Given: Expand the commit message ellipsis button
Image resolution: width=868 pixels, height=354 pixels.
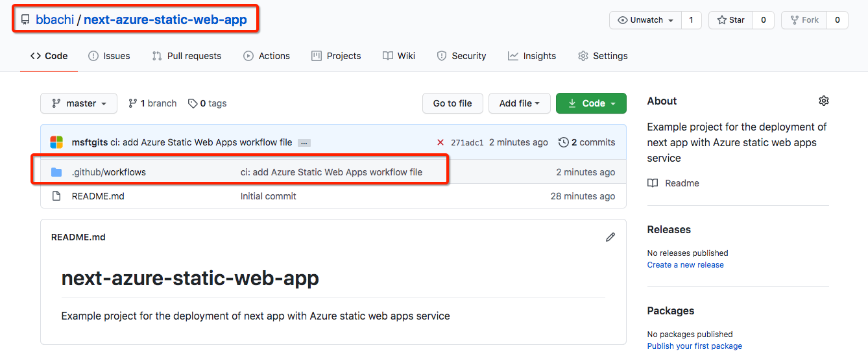Looking at the screenshot, I should pyautogui.click(x=304, y=143).
